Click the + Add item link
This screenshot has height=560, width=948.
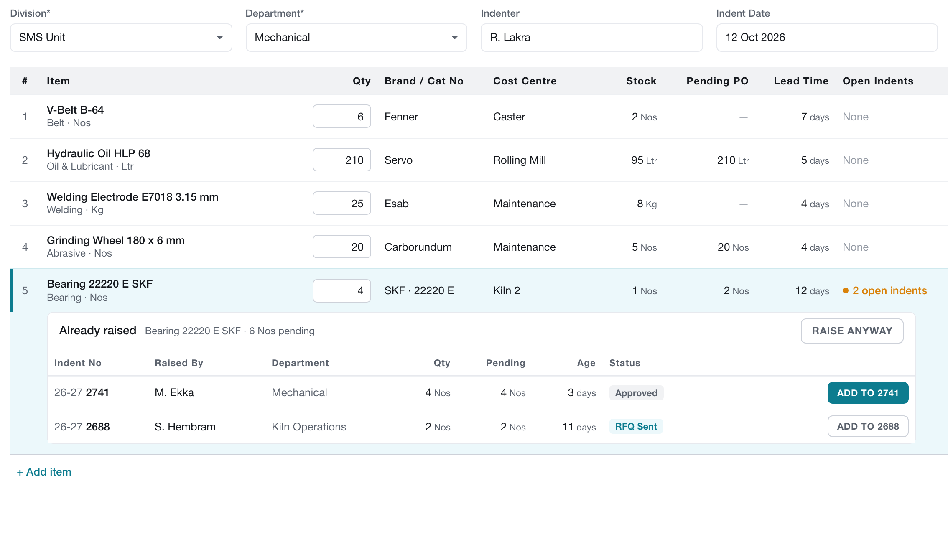tap(44, 472)
